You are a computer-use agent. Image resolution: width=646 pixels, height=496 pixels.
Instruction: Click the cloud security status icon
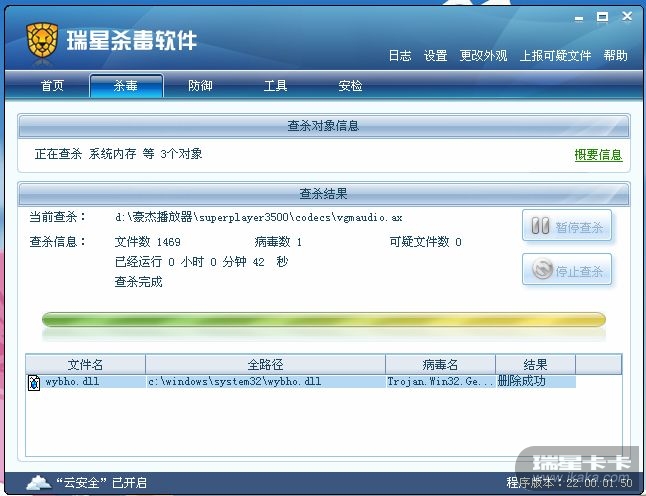pyautogui.click(x=39, y=482)
